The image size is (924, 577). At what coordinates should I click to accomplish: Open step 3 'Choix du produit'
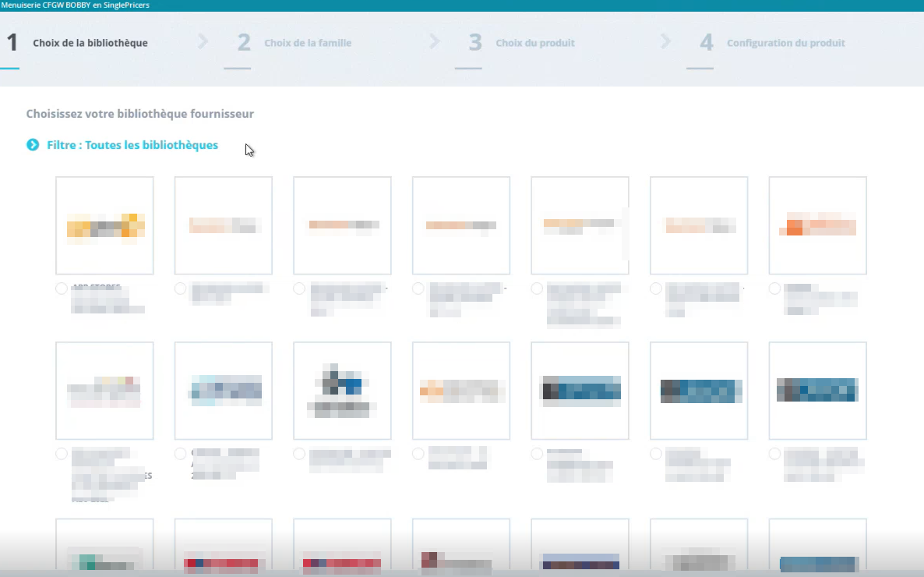coord(535,43)
